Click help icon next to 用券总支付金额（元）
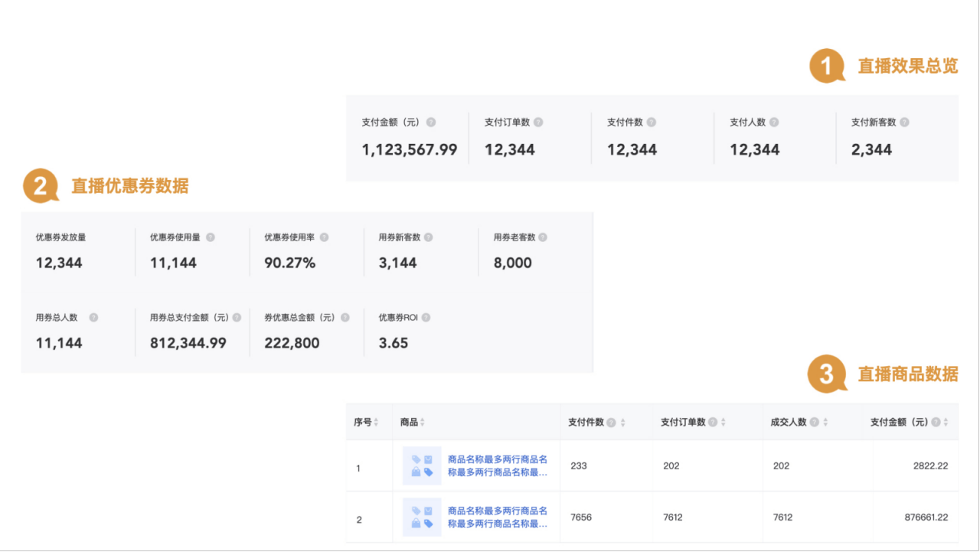Viewport: 980px width, 552px height. (237, 318)
